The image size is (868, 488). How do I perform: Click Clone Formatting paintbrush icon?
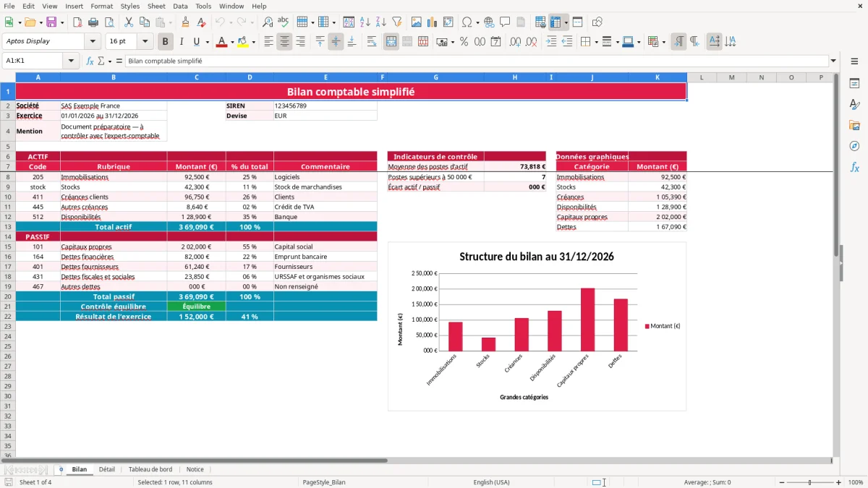tap(186, 22)
